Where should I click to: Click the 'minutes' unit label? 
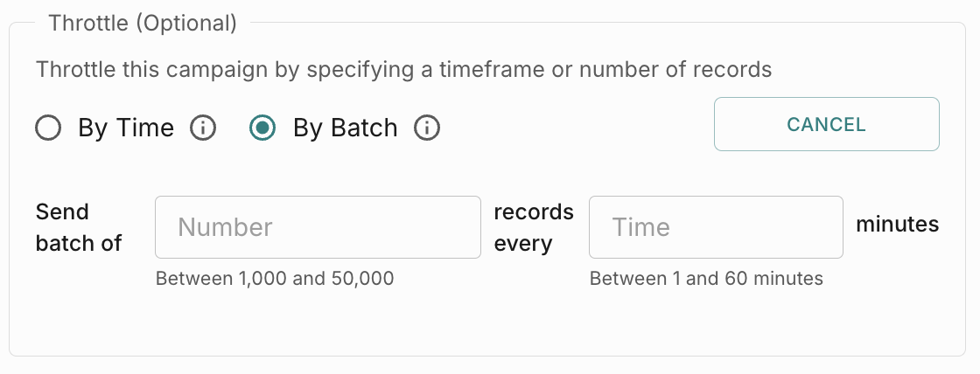tap(897, 225)
